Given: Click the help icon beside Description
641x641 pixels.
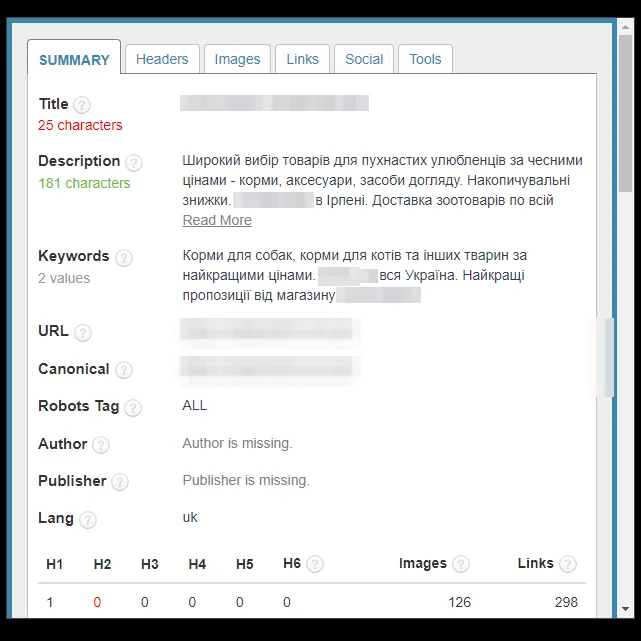Looking at the screenshot, I should coord(134,163).
